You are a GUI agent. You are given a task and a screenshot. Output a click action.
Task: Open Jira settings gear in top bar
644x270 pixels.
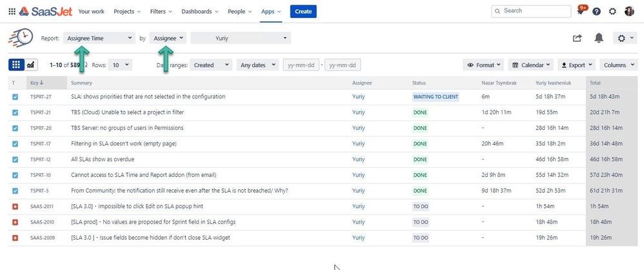[612, 12]
